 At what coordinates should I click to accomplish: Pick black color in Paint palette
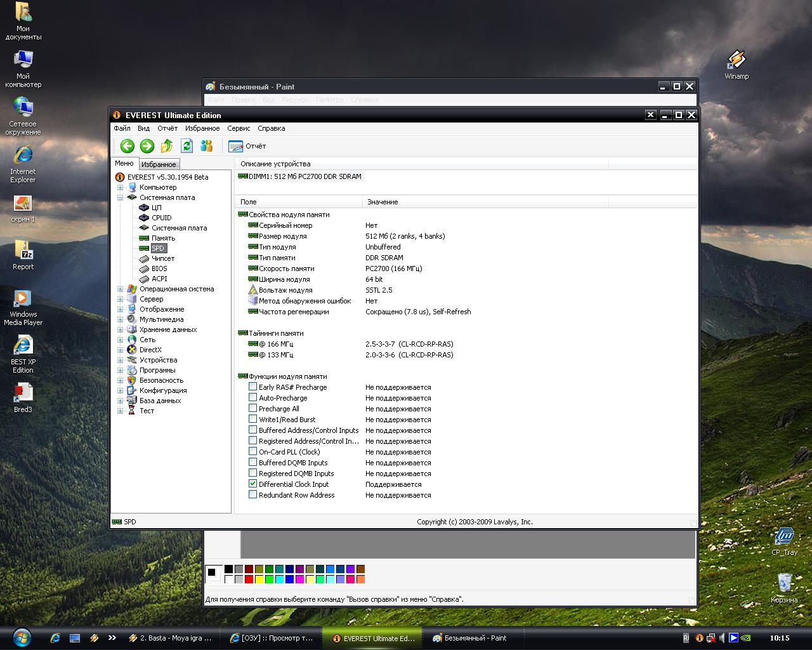pos(228,569)
